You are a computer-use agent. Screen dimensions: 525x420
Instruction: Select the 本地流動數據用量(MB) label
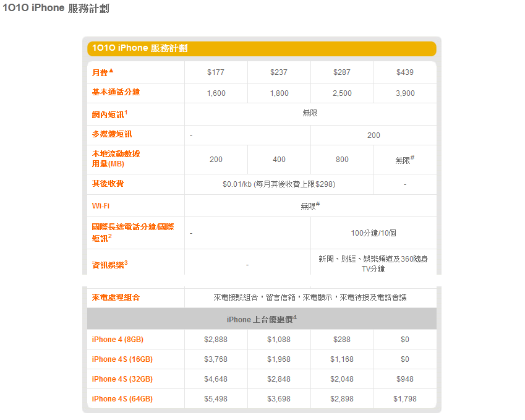click(x=116, y=159)
